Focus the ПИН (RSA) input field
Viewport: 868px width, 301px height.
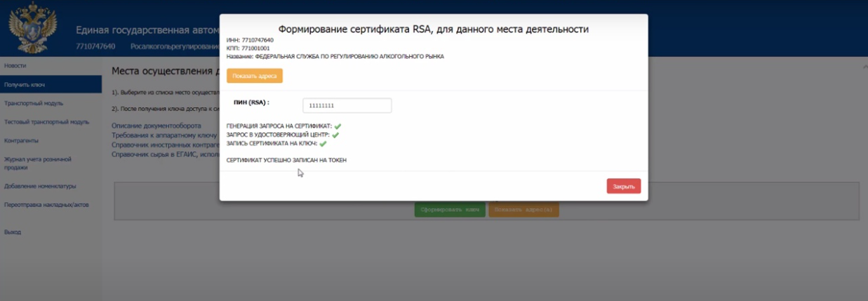click(347, 105)
